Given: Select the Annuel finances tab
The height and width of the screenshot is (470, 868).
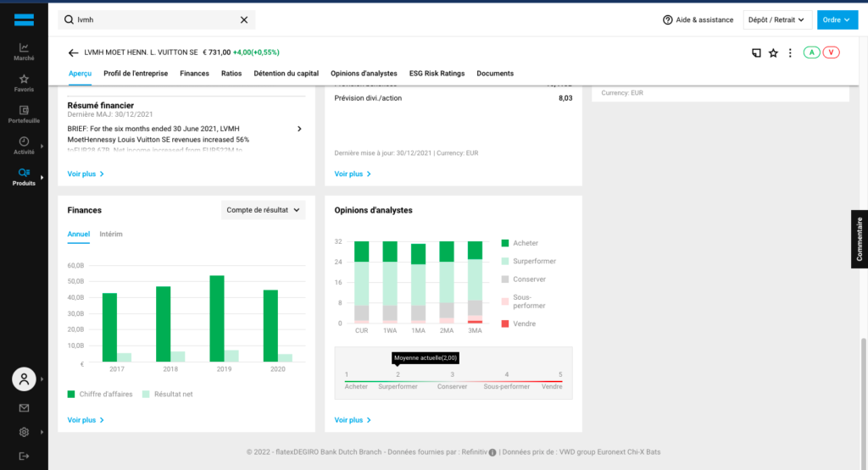Looking at the screenshot, I should (79, 235).
